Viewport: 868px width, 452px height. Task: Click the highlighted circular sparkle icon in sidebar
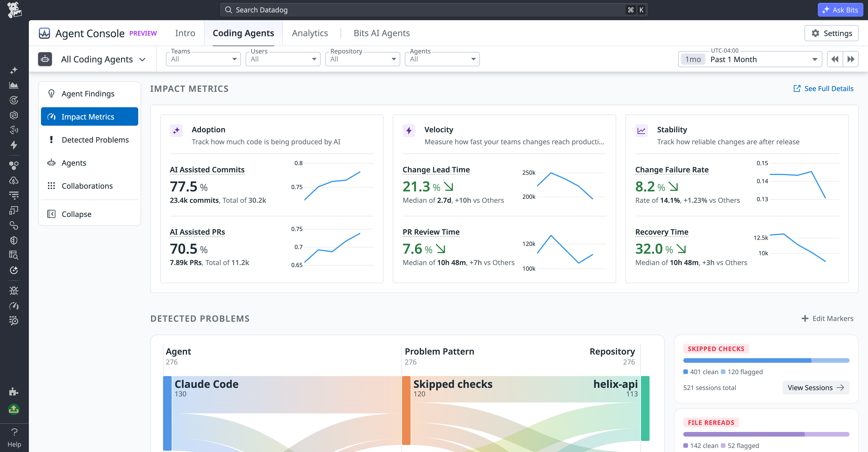pos(14,270)
